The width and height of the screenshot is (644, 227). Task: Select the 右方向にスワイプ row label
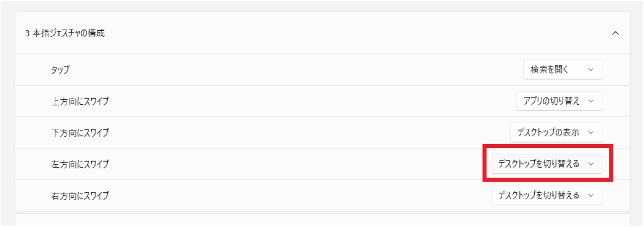pyautogui.click(x=80, y=195)
